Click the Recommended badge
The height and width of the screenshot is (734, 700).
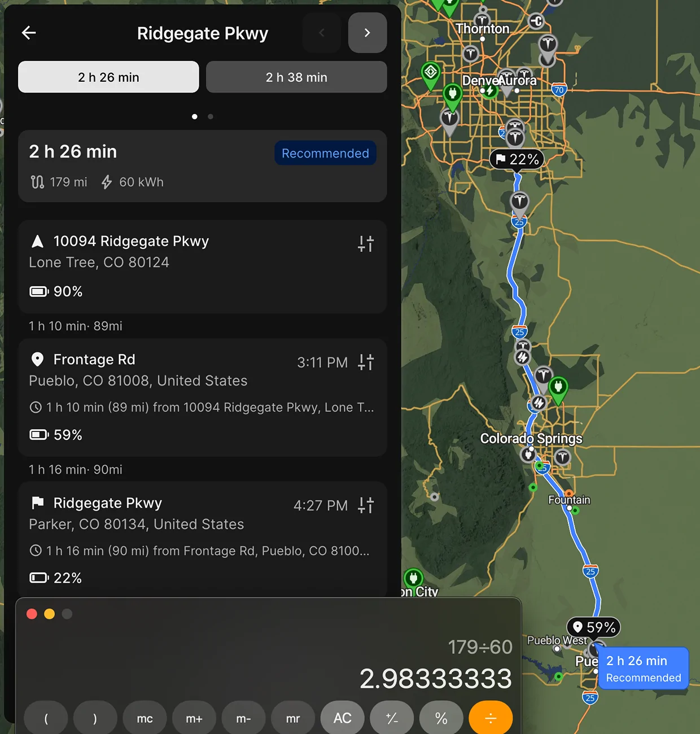(325, 153)
